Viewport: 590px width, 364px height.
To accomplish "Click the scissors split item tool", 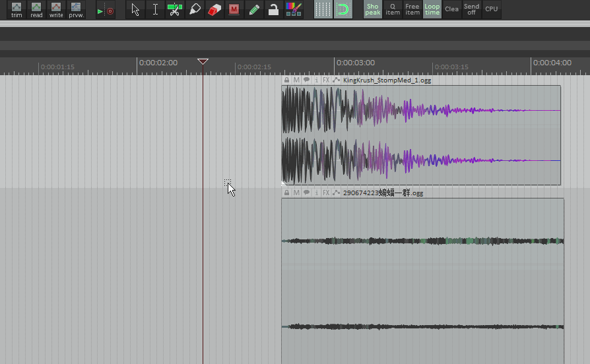I will pyautogui.click(x=175, y=9).
